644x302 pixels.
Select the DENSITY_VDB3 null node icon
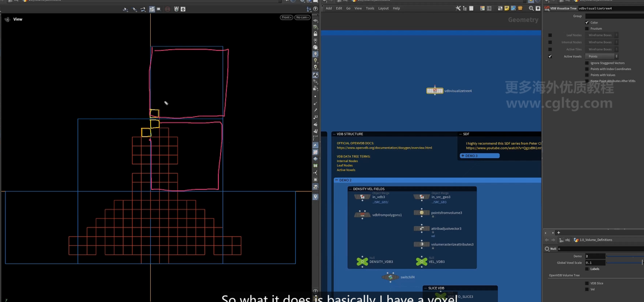pos(362,262)
